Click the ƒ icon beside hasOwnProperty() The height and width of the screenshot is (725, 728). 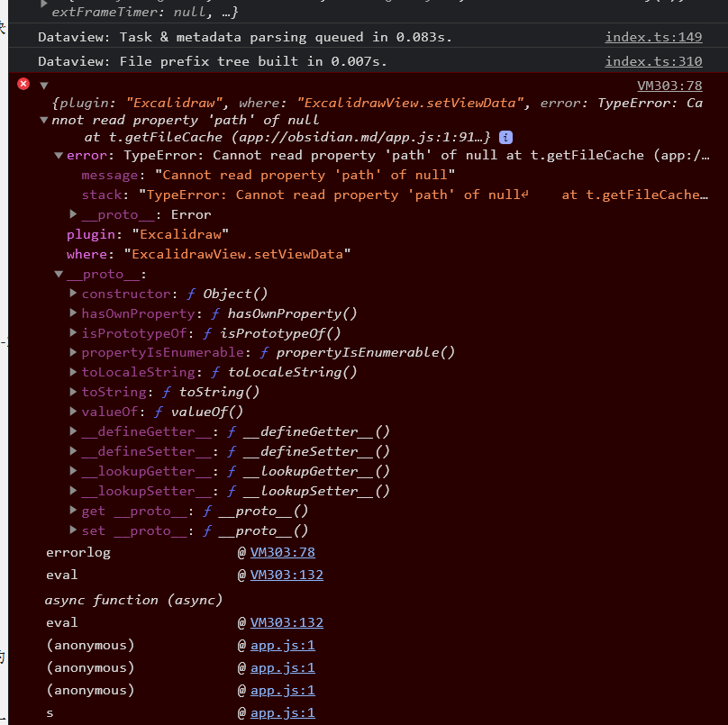pyautogui.click(x=217, y=313)
